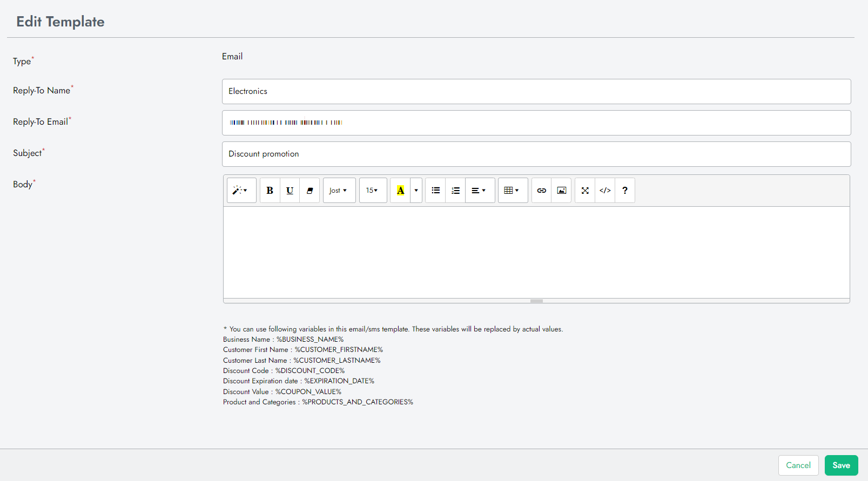Click the eraser remove font style icon
The image size is (868, 481).
tap(309, 191)
